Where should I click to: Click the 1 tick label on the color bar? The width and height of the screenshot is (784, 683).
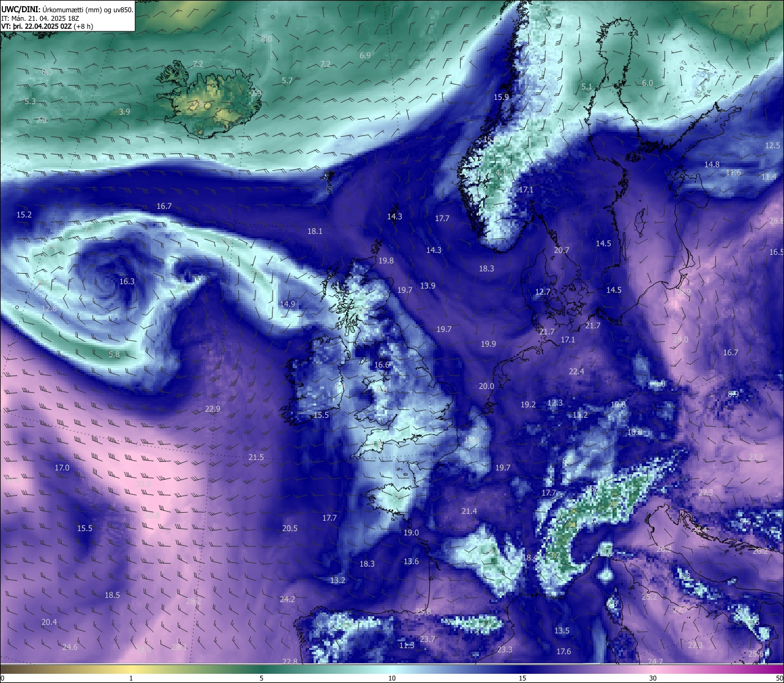tap(131, 678)
